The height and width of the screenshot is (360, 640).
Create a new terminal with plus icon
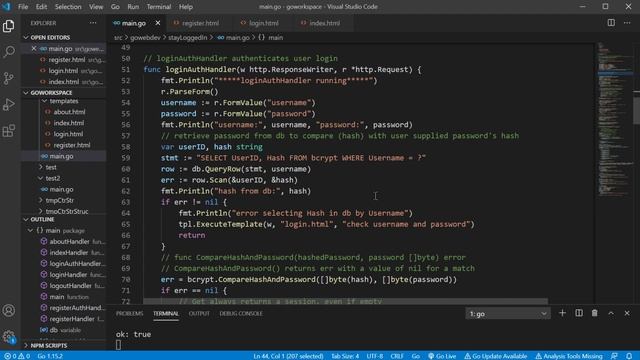click(562, 313)
